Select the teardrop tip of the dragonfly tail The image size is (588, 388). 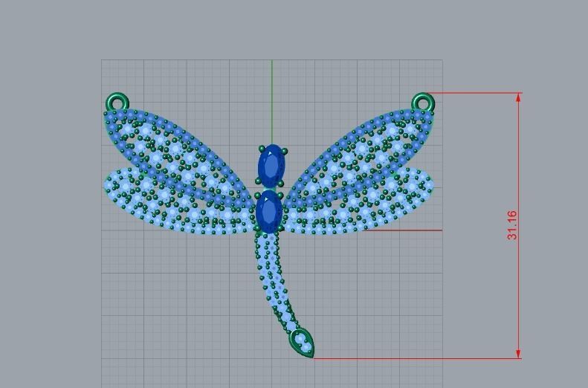(302, 342)
